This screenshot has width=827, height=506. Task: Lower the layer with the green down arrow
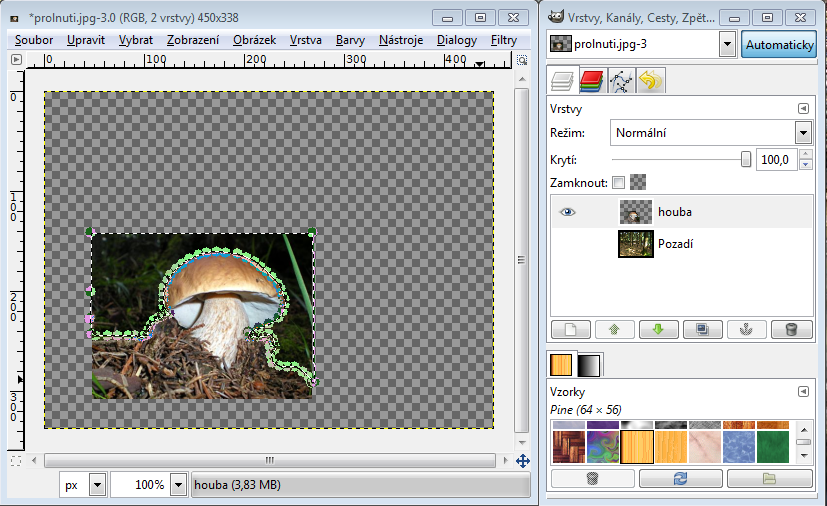[658, 329]
